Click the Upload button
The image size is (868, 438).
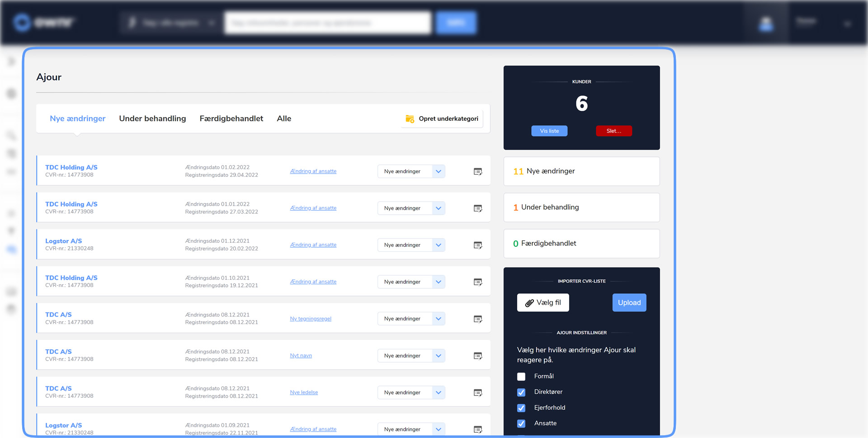pos(629,303)
